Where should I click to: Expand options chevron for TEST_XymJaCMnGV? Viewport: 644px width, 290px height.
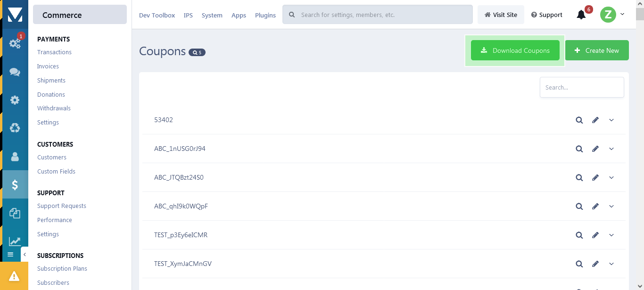click(x=611, y=264)
